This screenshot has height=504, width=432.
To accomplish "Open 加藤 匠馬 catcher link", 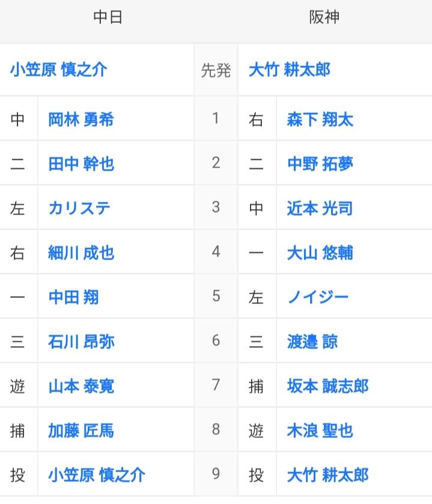I will [x=81, y=431].
